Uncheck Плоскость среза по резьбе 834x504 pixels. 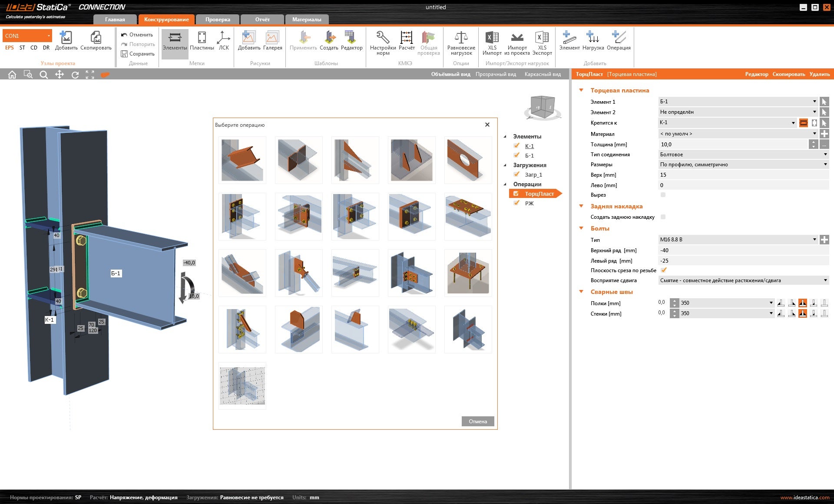[x=663, y=270]
